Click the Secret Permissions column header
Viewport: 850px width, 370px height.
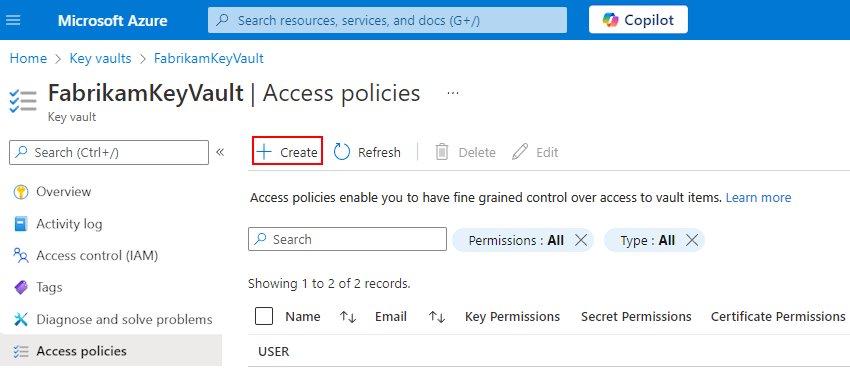pos(636,316)
